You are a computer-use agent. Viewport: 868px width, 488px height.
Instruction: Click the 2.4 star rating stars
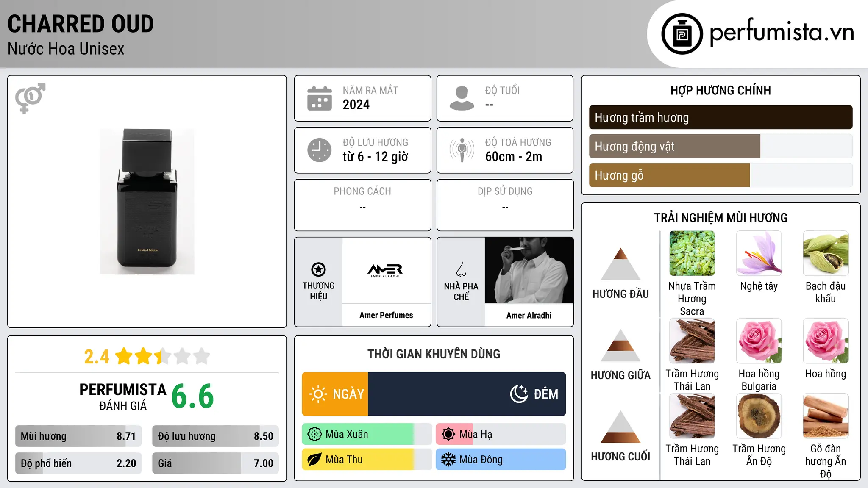click(x=163, y=356)
